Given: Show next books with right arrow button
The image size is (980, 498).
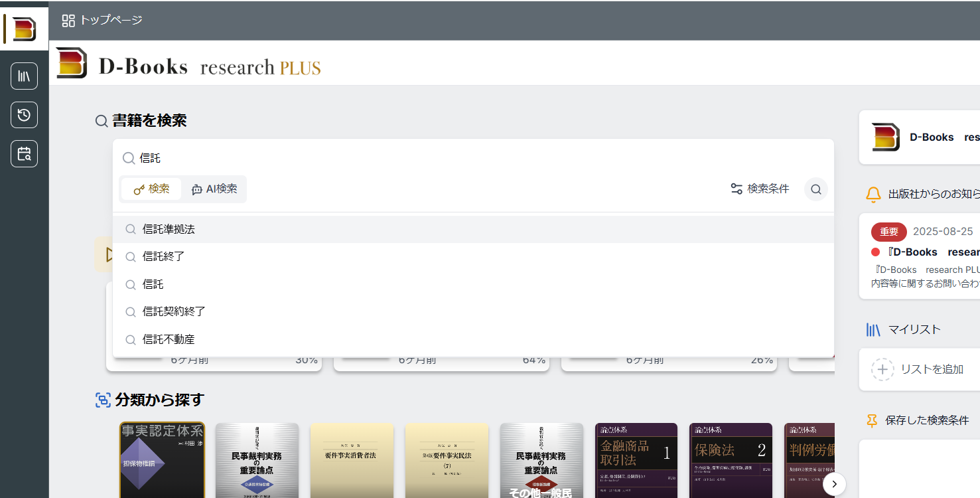Looking at the screenshot, I should (834, 484).
